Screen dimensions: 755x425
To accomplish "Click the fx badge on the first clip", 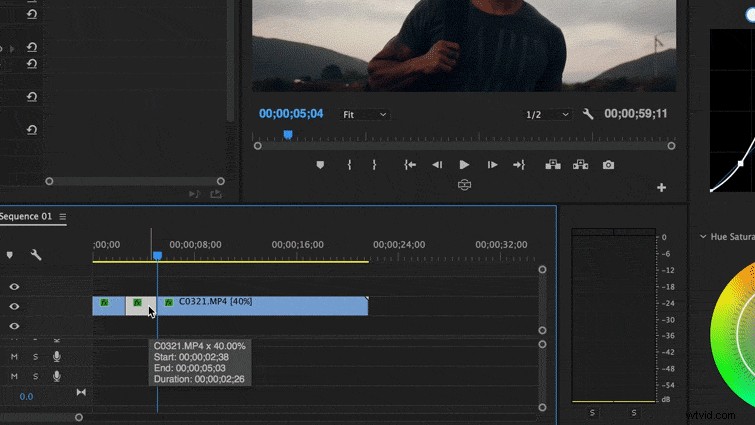I will pyautogui.click(x=104, y=302).
